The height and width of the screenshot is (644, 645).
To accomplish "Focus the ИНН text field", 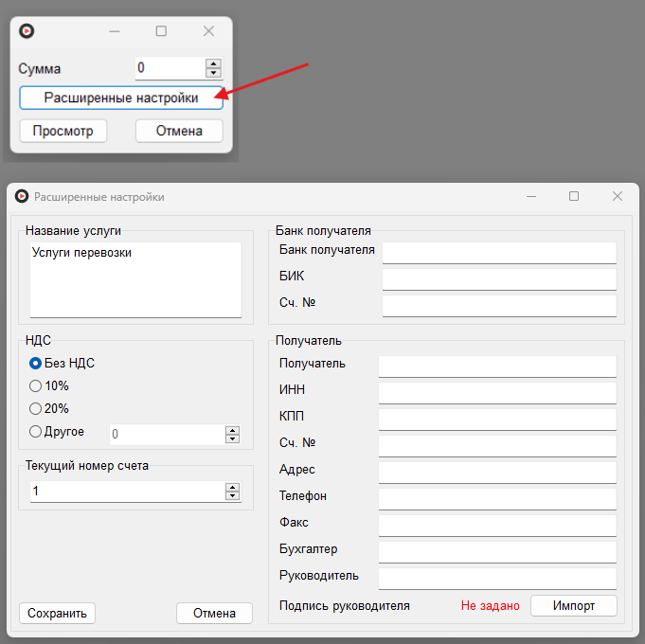I will pyautogui.click(x=496, y=392).
